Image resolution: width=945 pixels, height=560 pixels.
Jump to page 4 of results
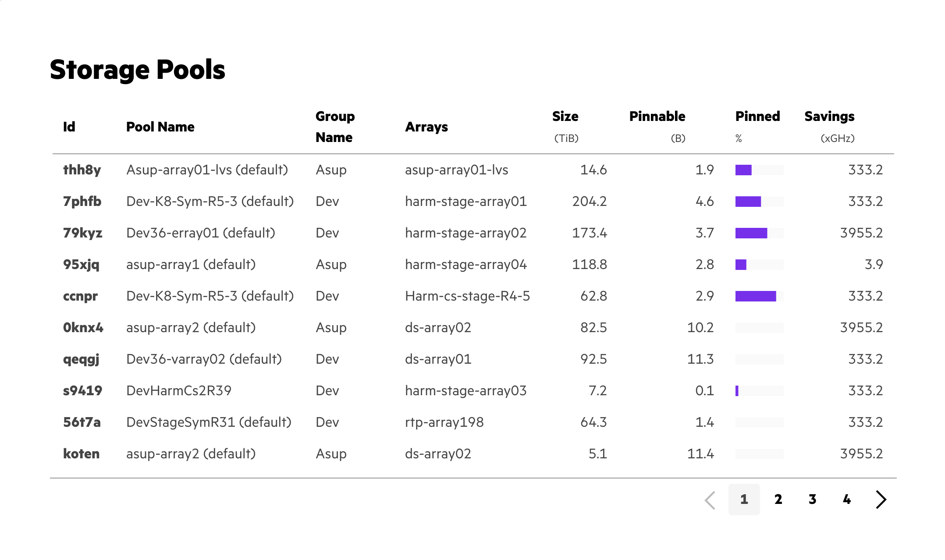pyautogui.click(x=846, y=500)
